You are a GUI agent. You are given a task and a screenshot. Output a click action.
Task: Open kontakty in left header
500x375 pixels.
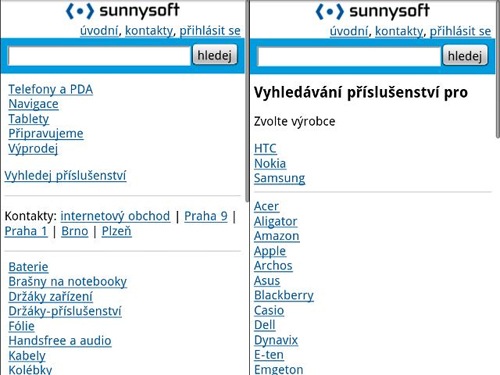(149, 31)
